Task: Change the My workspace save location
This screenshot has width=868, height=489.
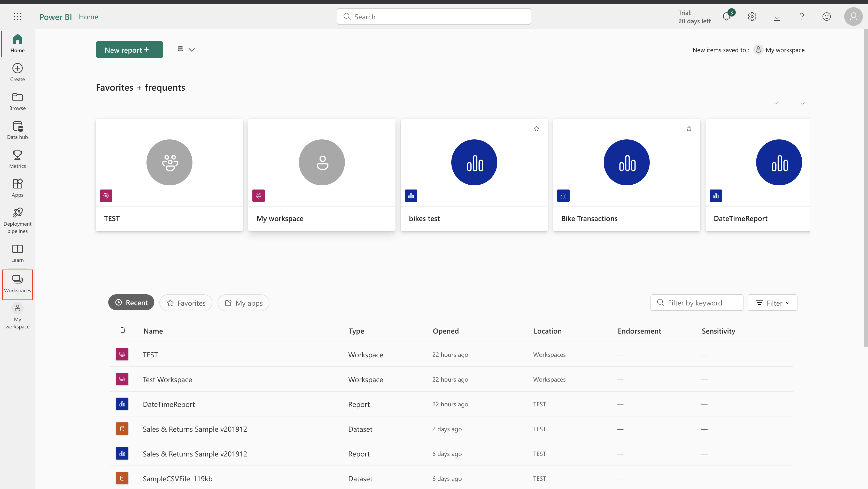Action: click(779, 50)
